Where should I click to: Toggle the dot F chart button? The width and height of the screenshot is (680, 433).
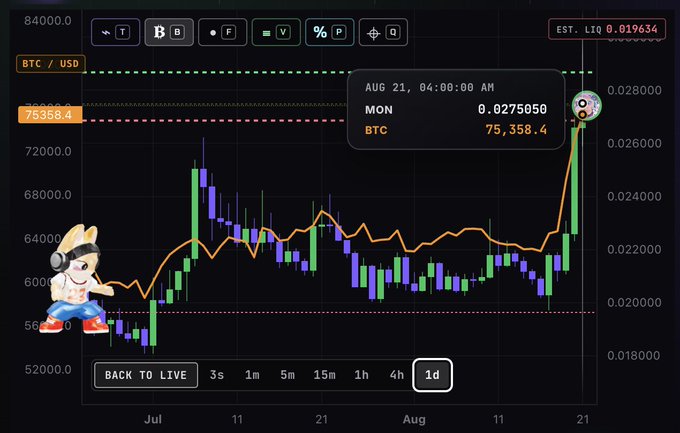pyautogui.click(x=222, y=32)
